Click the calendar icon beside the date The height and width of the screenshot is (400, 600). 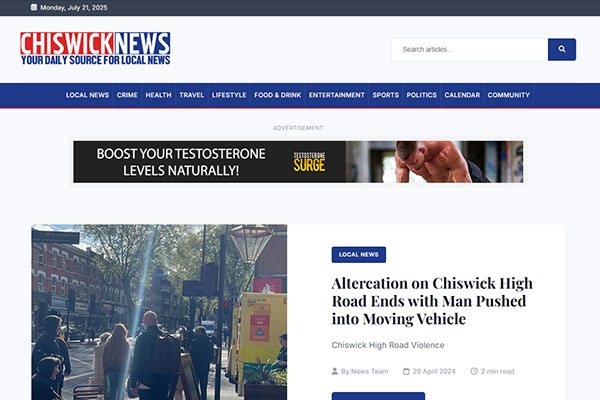[34, 7]
